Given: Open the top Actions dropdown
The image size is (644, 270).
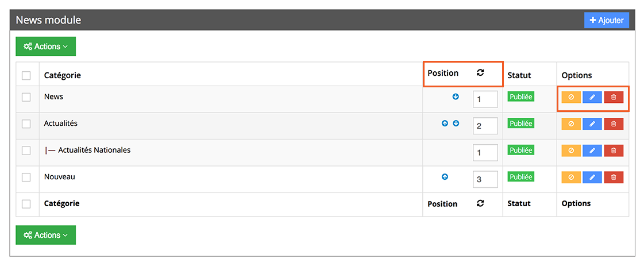Looking at the screenshot, I should coord(45,47).
